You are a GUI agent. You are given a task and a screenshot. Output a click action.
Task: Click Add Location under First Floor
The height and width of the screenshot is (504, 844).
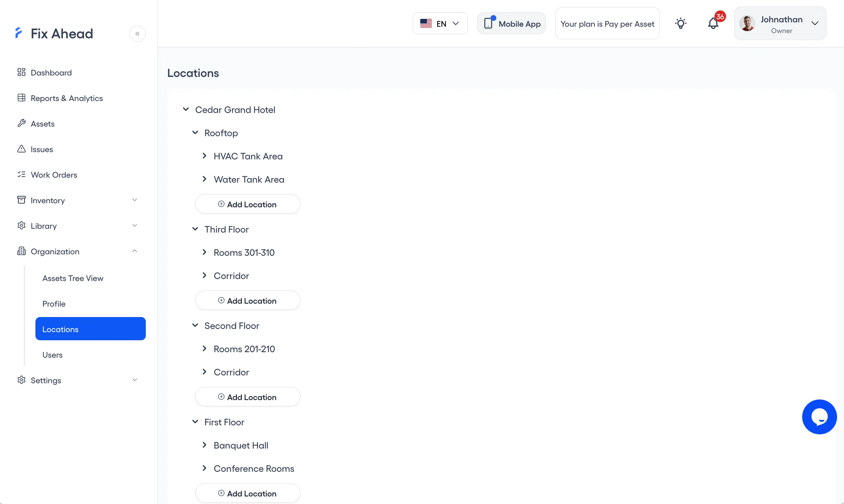[x=248, y=493]
